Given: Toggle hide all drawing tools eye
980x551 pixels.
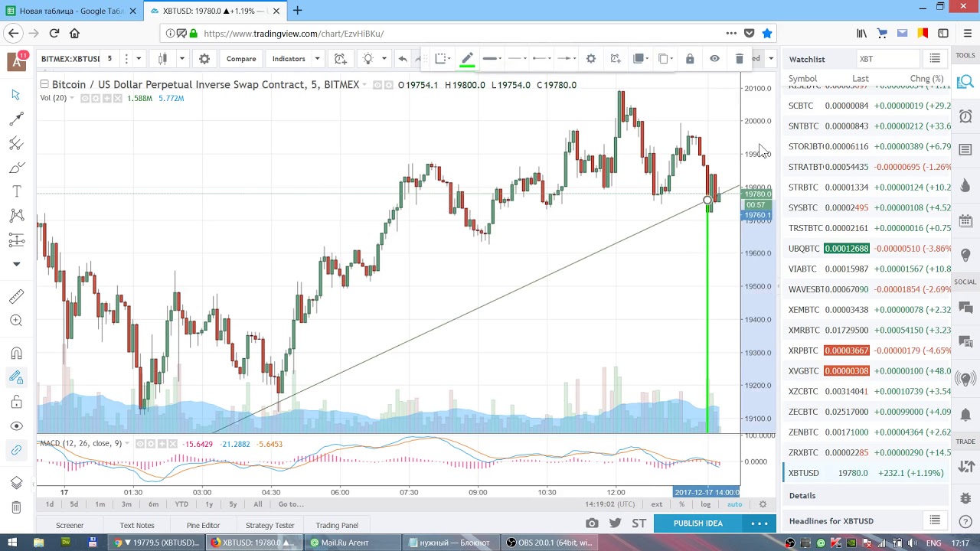Looking at the screenshot, I should click(x=16, y=426).
